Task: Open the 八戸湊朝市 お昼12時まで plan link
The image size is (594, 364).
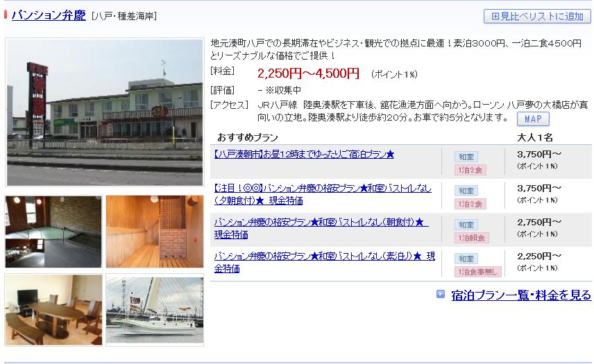Action: (304, 155)
